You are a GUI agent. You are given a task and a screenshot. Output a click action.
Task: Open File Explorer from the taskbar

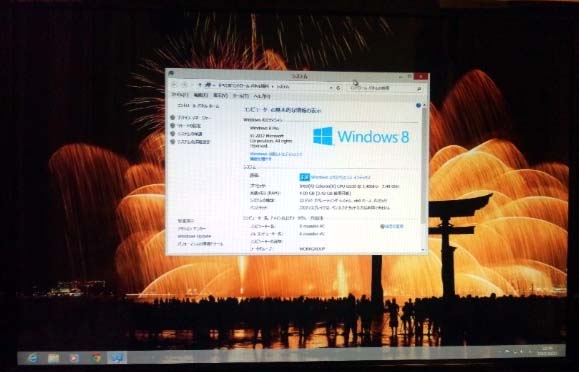(x=54, y=358)
